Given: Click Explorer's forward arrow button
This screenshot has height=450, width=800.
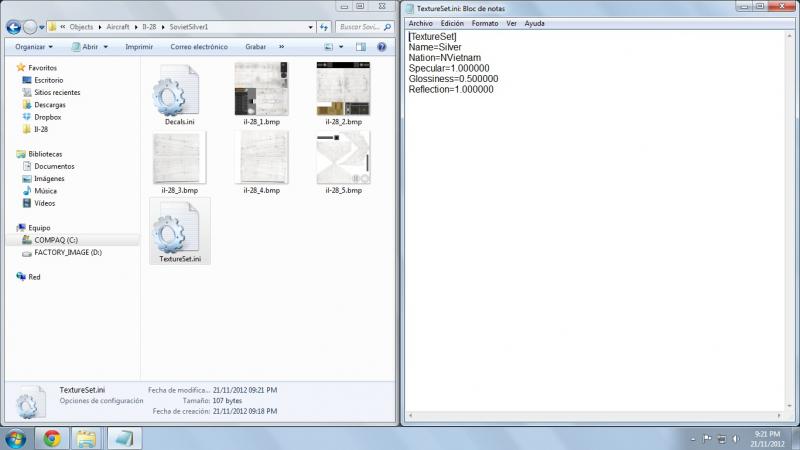Looking at the screenshot, I should coord(30,27).
